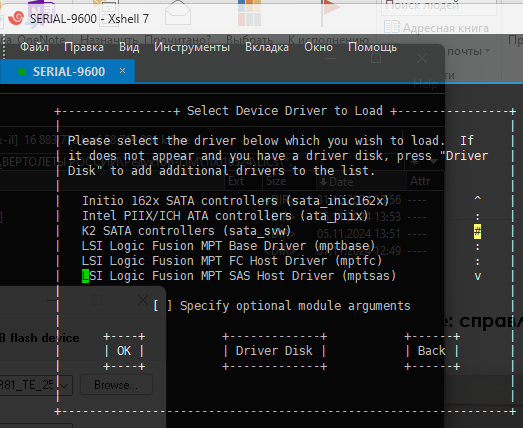Click the yellow scrollbar position indicator

pos(478,232)
